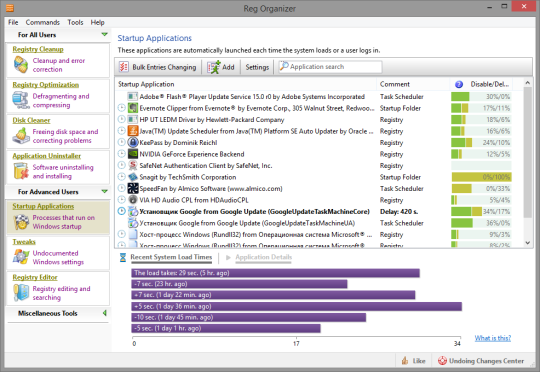Click the list scrollbar down arrow
The width and height of the screenshot is (540, 372).
pos(527,242)
